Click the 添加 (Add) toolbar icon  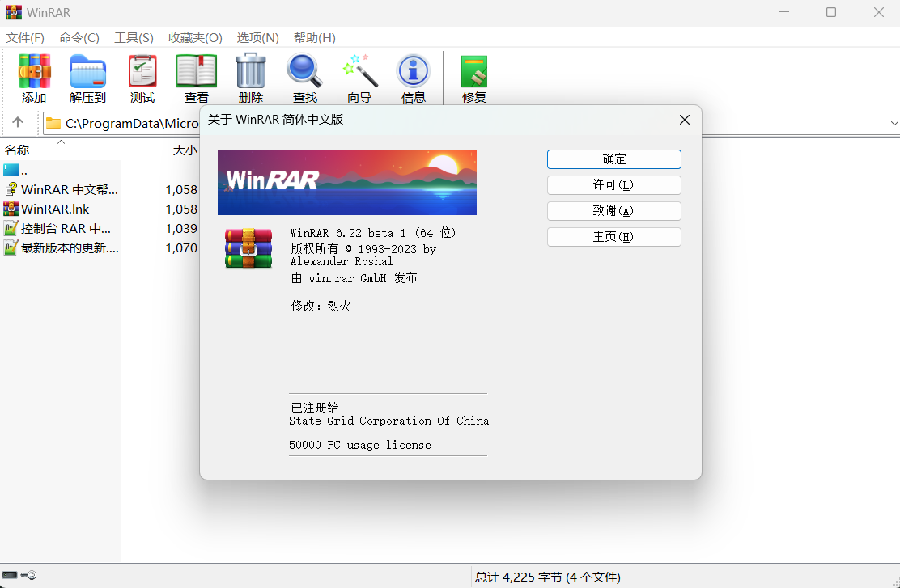click(x=34, y=73)
